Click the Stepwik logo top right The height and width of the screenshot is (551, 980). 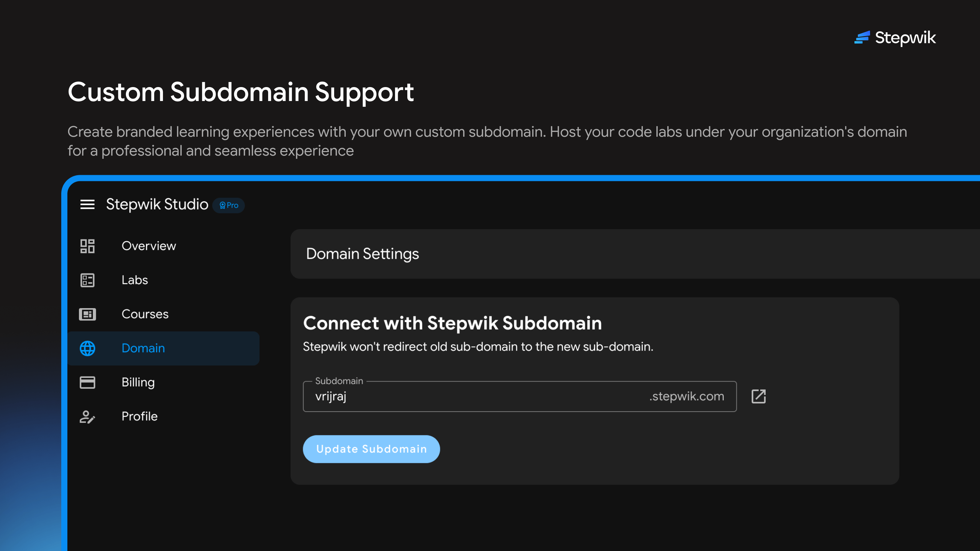coord(895,38)
